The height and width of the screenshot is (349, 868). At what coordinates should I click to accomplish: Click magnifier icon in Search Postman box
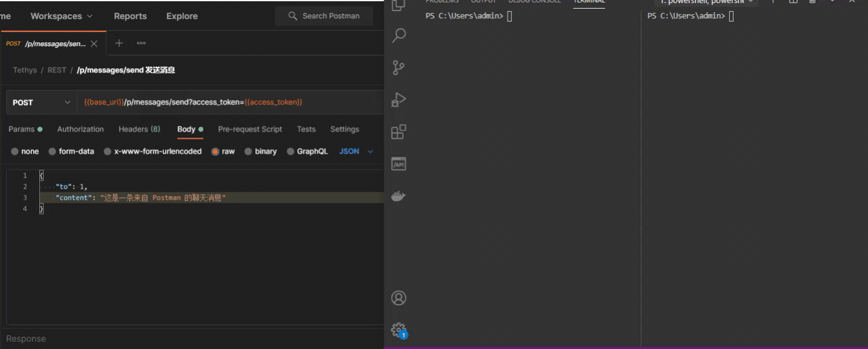pos(293,16)
